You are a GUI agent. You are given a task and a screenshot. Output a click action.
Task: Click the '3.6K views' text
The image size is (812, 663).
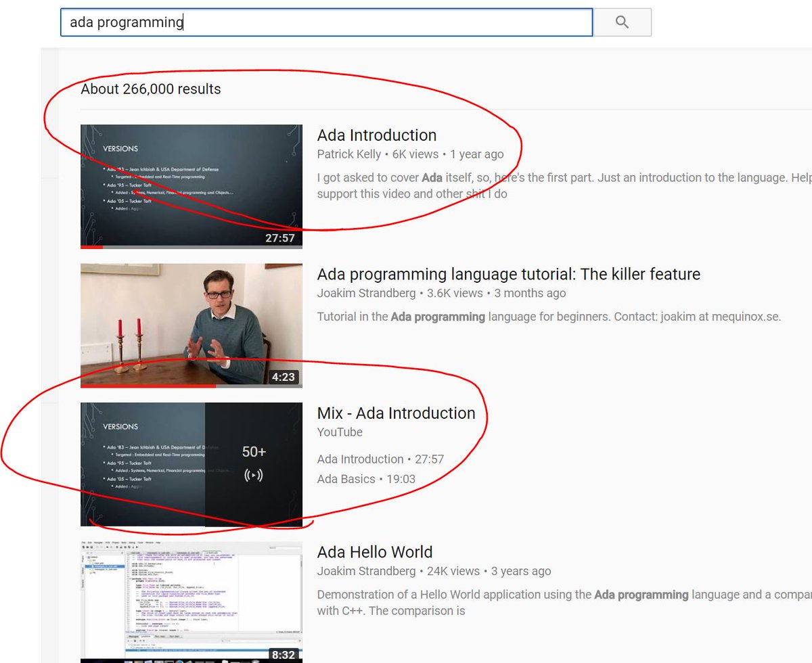point(455,294)
